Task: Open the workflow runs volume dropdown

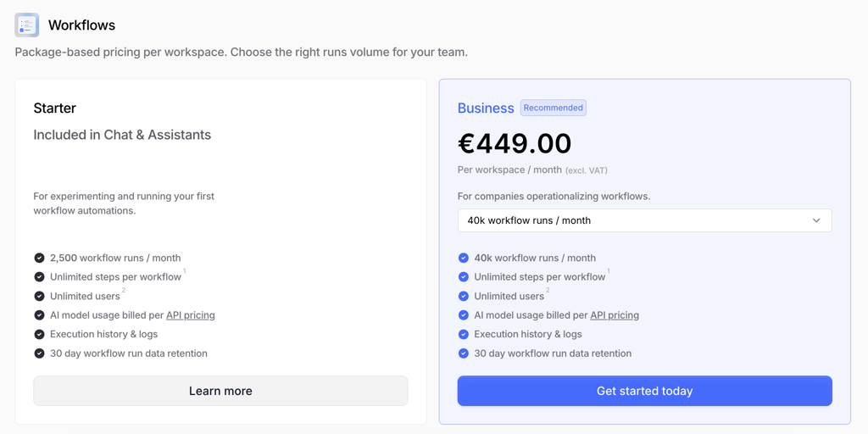Action: pos(644,220)
